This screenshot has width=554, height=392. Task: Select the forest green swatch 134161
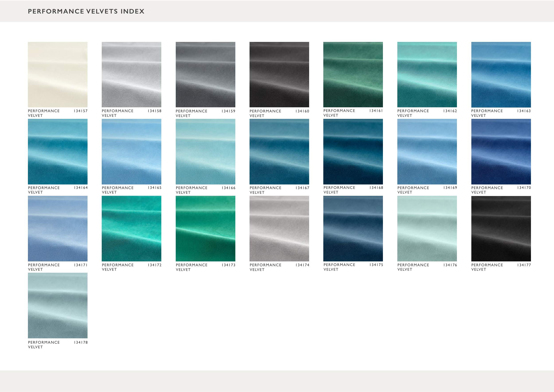[x=353, y=74]
